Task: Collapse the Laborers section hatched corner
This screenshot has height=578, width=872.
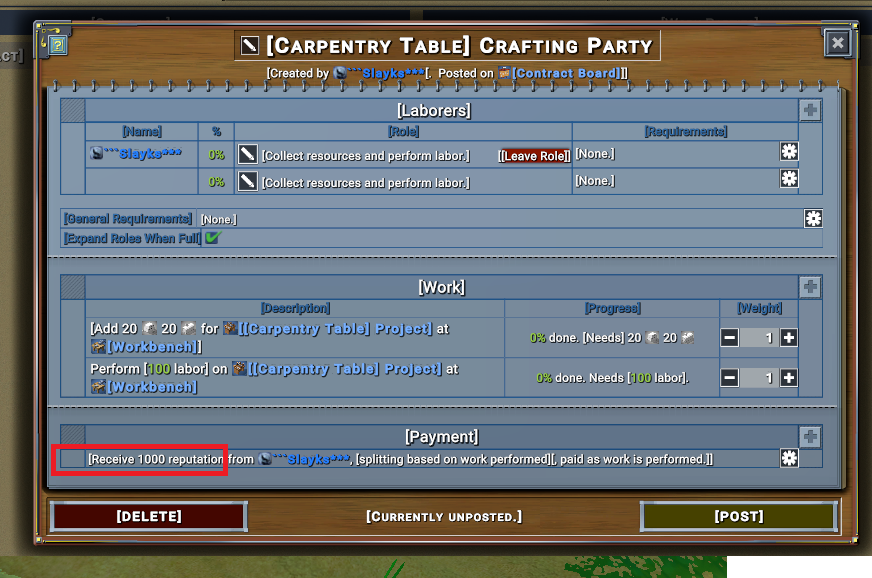Action: pyautogui.click(x=72, y=110)
